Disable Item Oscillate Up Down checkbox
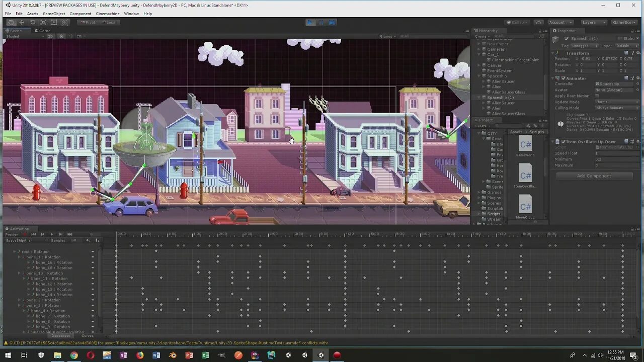Image resolution: width=644 pixels, height=362 pixels. point(563,141)
